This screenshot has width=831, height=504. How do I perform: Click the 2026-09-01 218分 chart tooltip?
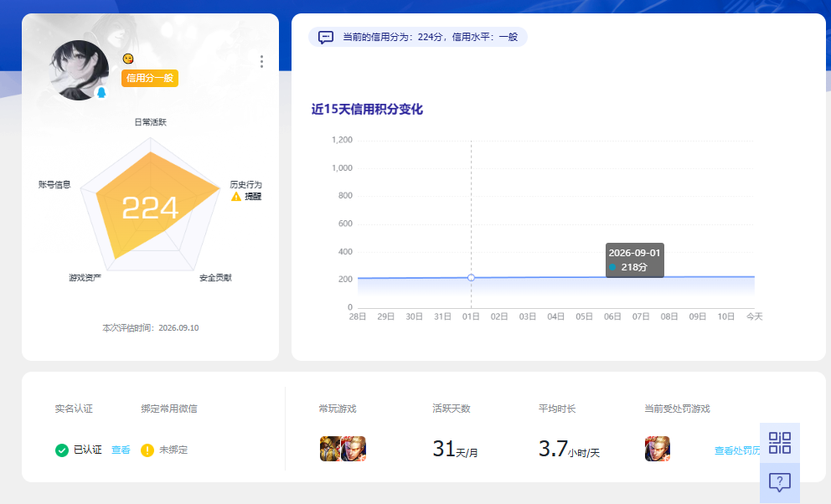(x=634, y=260)
